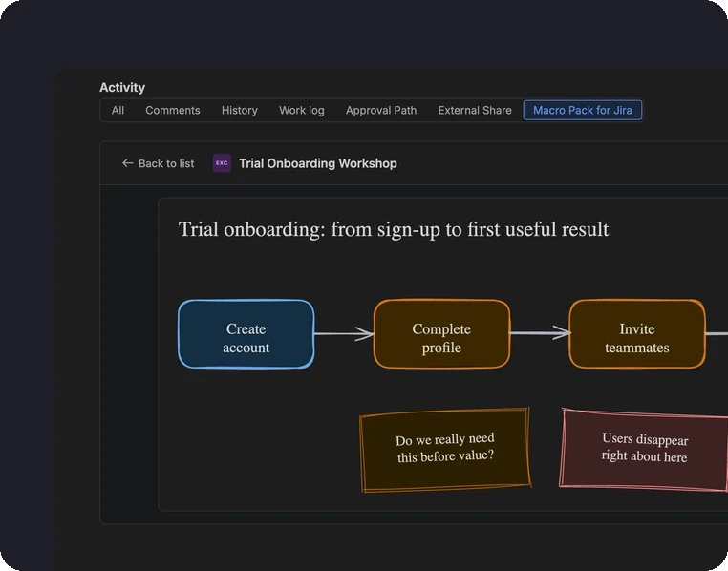Open the History tab
The width and height of the screenshot is (728, 571).
pyautogui.click(x=240, y=111)
